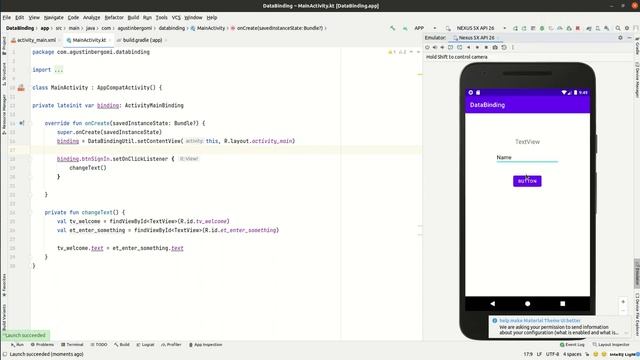Open the Profiler tool window
Screen dimensions: 640x360
pyautogui.click(x=171, y=345)
